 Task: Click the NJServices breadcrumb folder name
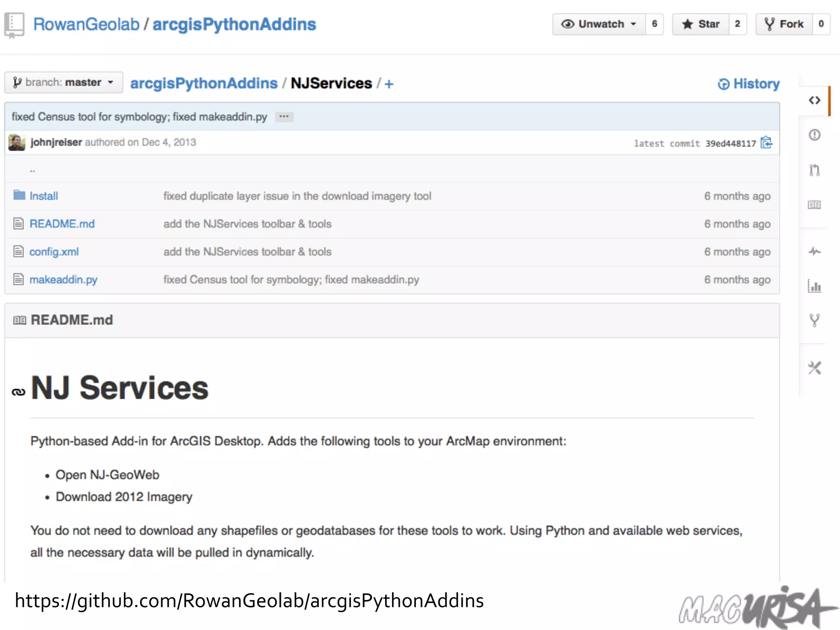pyautogui.click(x=331, y=83)
